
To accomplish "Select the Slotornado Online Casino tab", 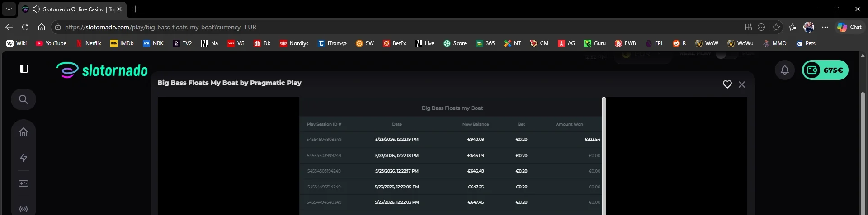I will pyautogui.click(x=72, y=9).
